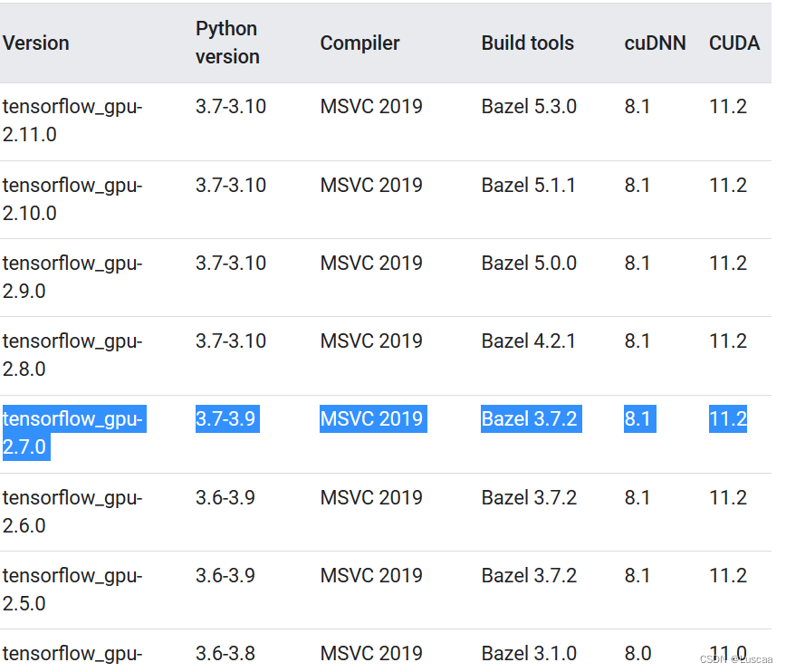Screen dimensions: 786x672
Task: Select the tensorflow_gpu-2.6.0 version cell
Action: [72, 512]
